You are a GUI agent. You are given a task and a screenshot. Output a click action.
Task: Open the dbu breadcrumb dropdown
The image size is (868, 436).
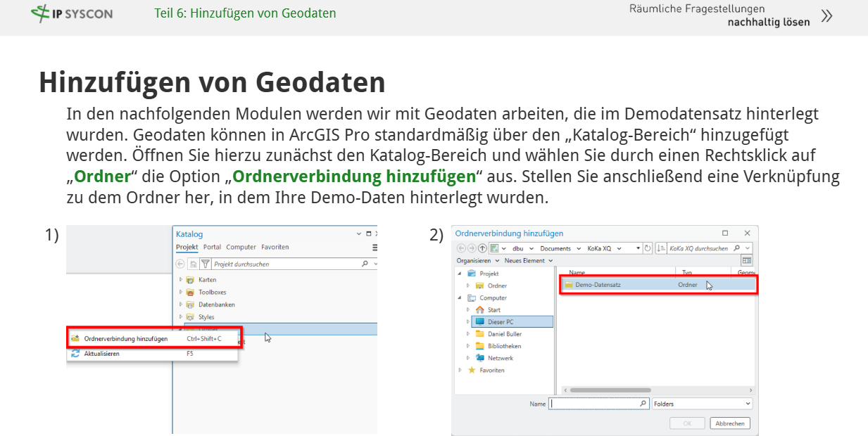pyautogui.click(x=532, y=248)
